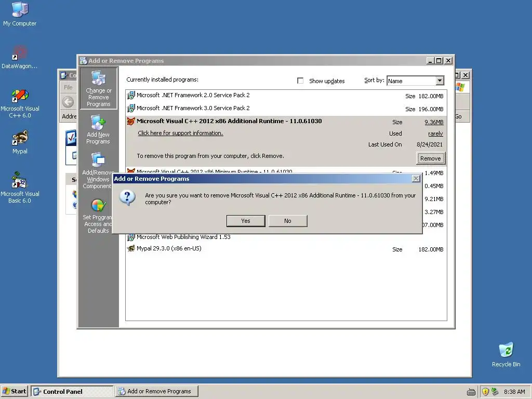This screenshot has width=532, height=399.
Task: Click the 196.00MB size value
Action: click(431, 109)
